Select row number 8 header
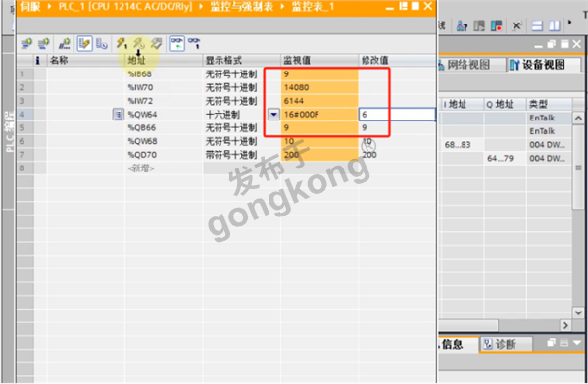This screenshot has height=384, width=588. [25, 168]
